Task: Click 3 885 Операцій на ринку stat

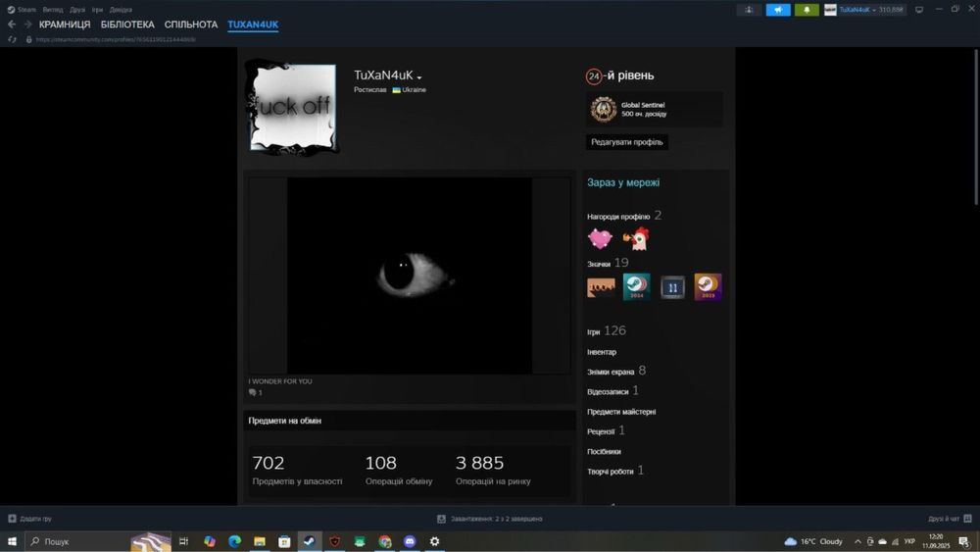Action: point(493,470)
